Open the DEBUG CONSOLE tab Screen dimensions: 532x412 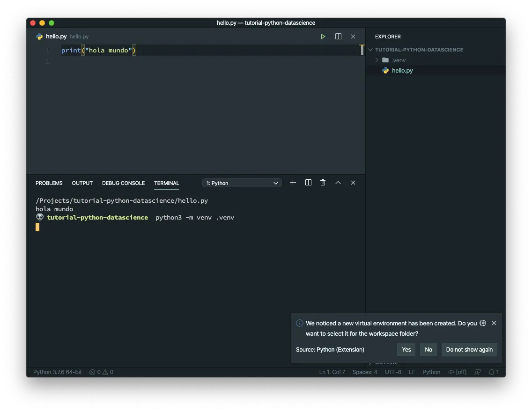point(124,183)
